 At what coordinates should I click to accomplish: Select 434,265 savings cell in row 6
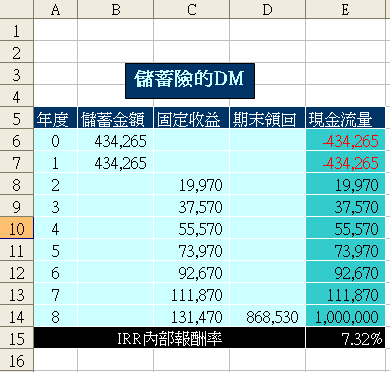tap(115, 140)
